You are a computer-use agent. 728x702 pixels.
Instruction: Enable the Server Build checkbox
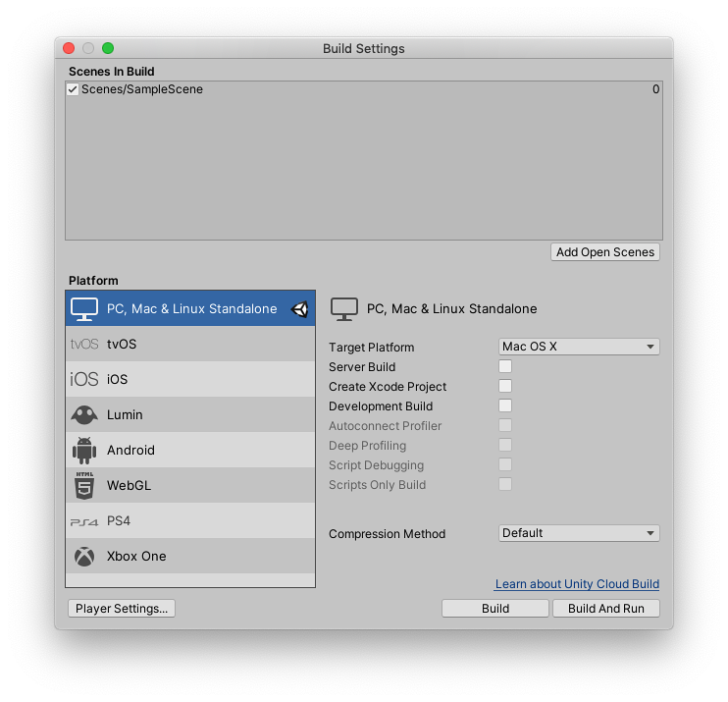click(505, 367)
